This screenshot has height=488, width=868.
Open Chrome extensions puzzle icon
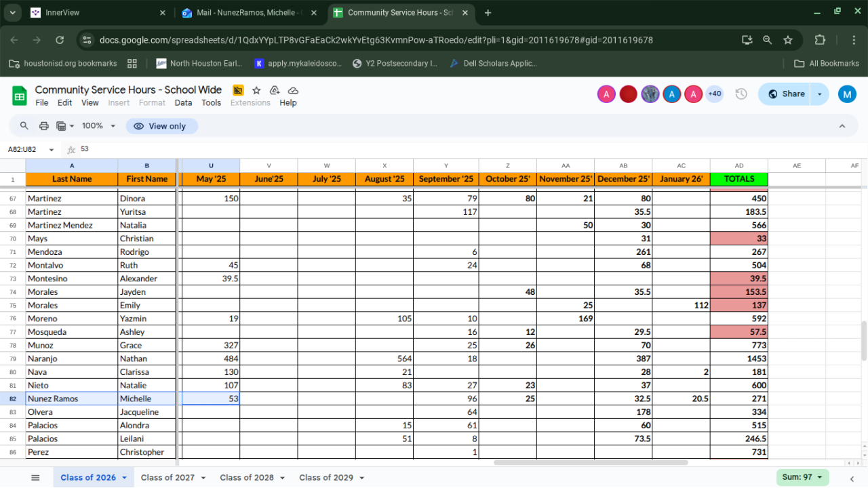[x=819, y=40]
